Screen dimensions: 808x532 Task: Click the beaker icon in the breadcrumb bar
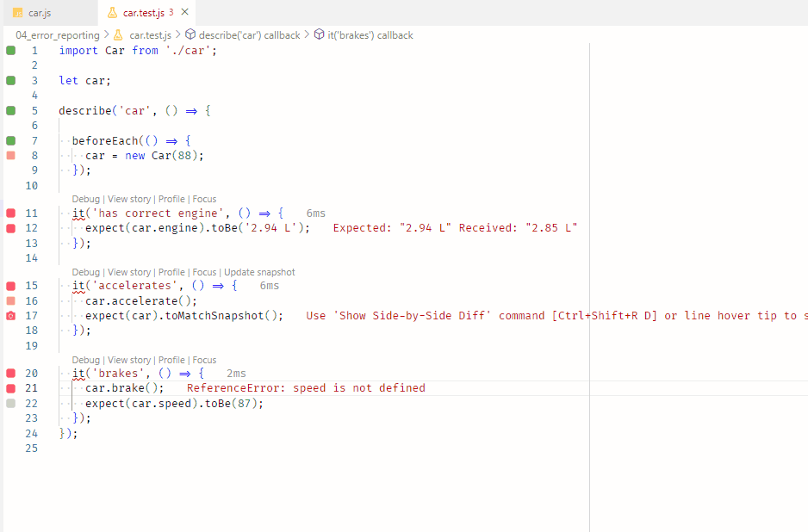tap(119, 34)
